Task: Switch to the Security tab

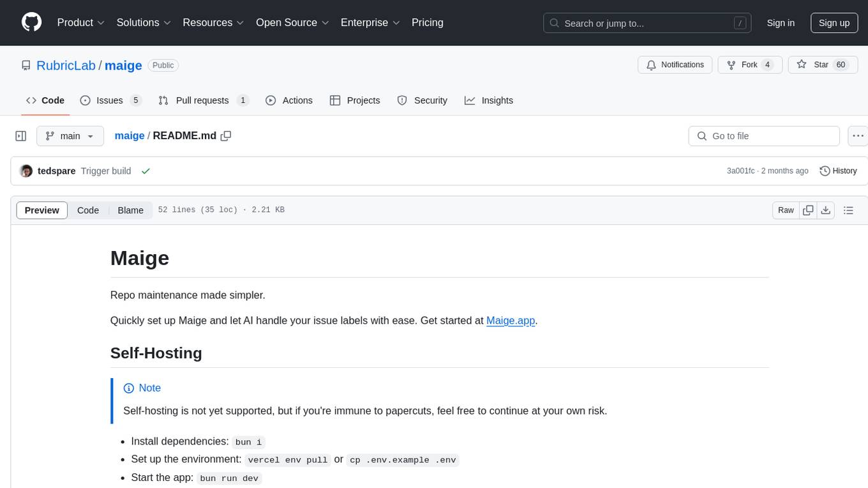Action: coord(423,100)
